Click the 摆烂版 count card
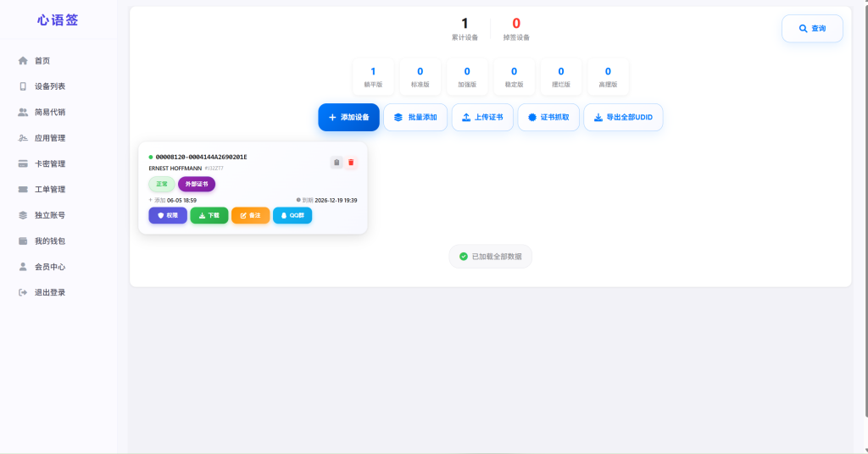Image resolution: width=868 pixels, height=454 pixels. [561, 77]
